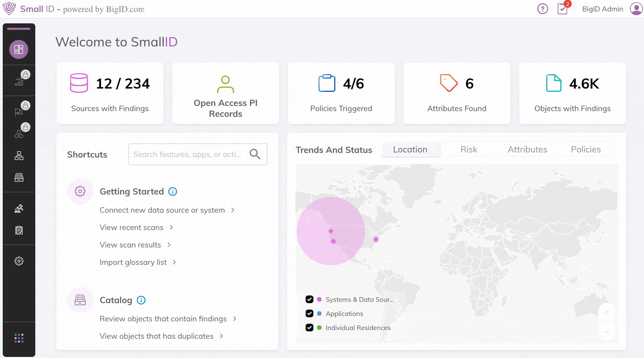Zoom in on the map with plus button
The height and width of the screenshot is (358, 644).
click(x=607, y=312)
